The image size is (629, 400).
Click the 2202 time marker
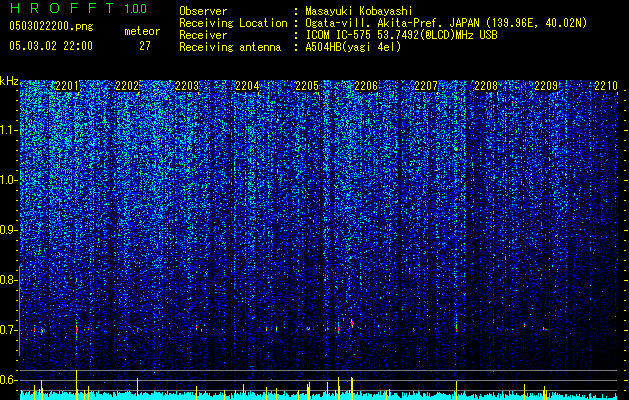tap(127, 85)
